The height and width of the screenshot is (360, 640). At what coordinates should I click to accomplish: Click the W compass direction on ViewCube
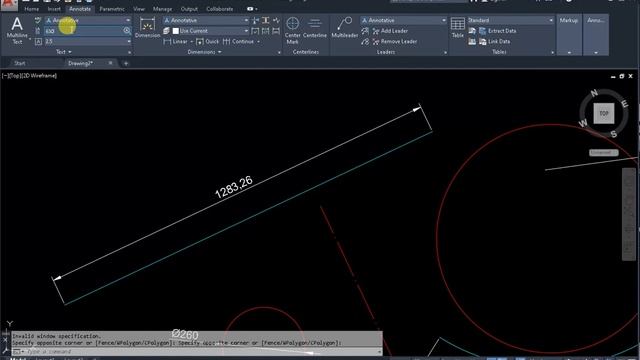point(583,123)
